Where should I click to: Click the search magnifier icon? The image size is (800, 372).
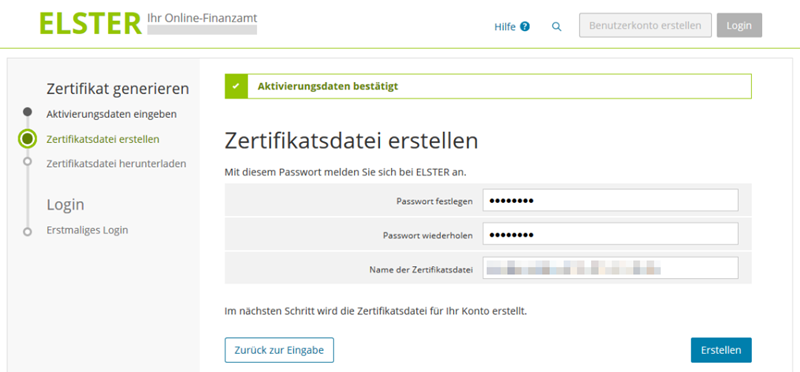(557, 27)
